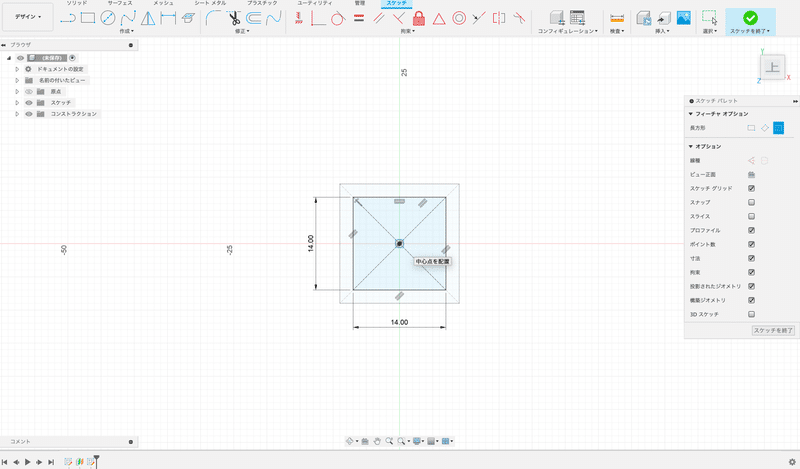Apply the Parallel constraint icon

(x=379, y=18)
